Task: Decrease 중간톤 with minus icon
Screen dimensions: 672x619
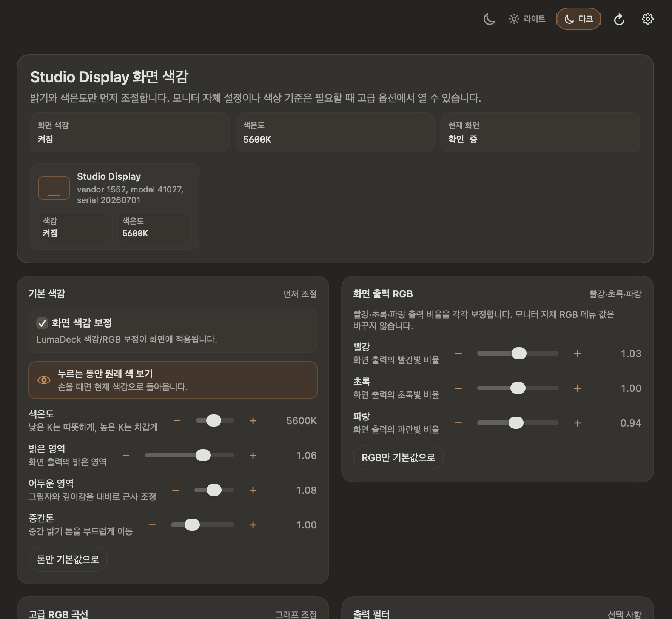Action: coord(152,525)
